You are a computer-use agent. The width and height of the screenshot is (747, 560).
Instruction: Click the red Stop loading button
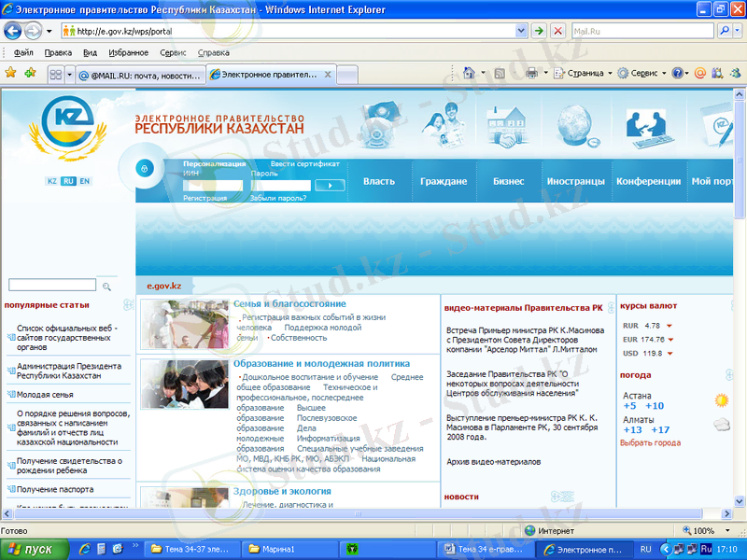click(x=557, y=32)
